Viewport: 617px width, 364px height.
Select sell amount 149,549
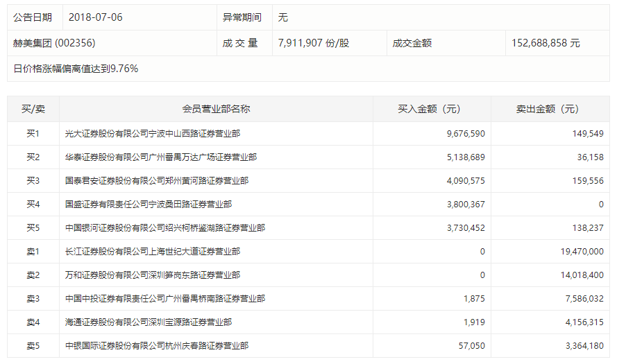coord(588,134)
